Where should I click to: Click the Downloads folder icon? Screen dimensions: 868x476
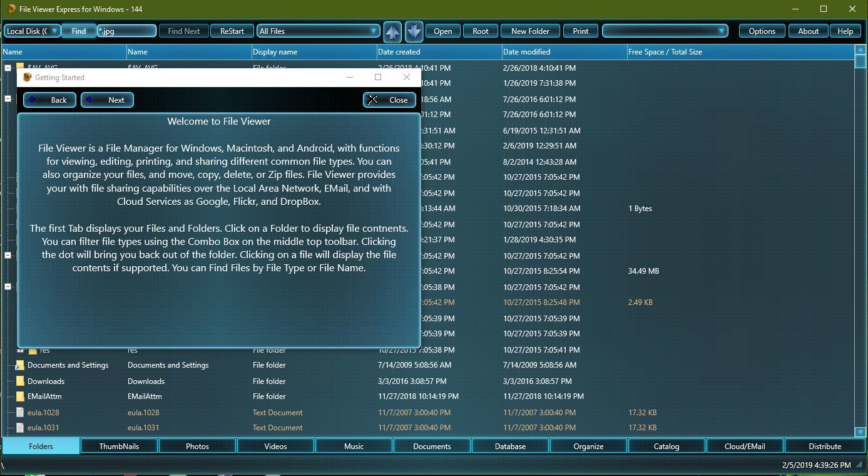click(x=20, y=381)
